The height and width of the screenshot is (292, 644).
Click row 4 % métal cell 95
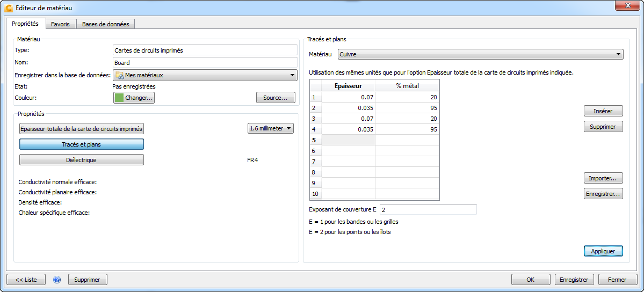[407, 129]
